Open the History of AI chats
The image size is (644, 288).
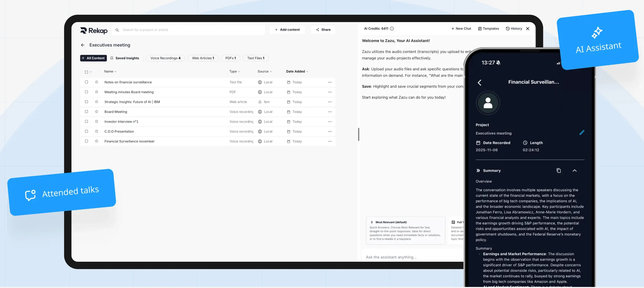[514, 28]
